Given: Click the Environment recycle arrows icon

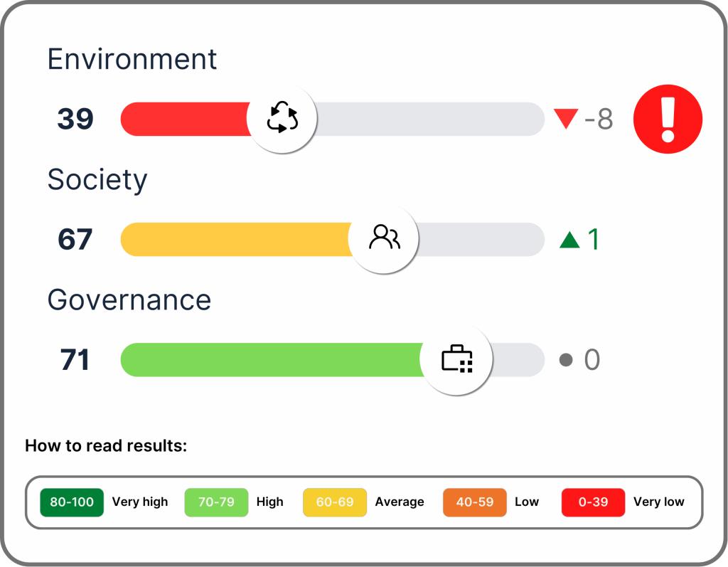Looking at the screenshot, I should 282,118.
